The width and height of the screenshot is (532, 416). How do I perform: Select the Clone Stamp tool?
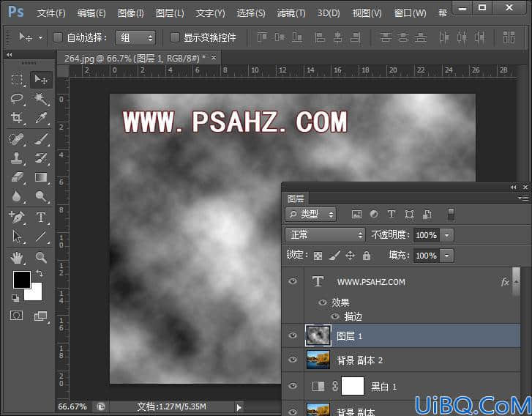pos(17,158)
